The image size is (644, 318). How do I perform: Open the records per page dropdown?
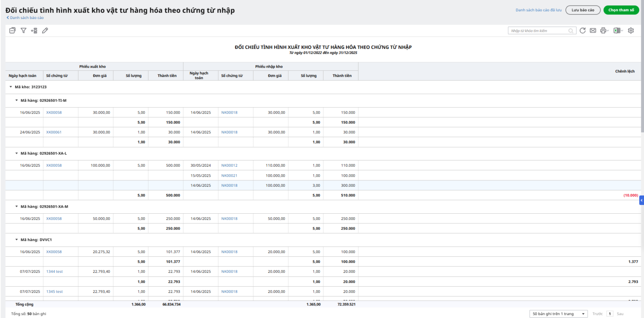[x=558, y=314]
